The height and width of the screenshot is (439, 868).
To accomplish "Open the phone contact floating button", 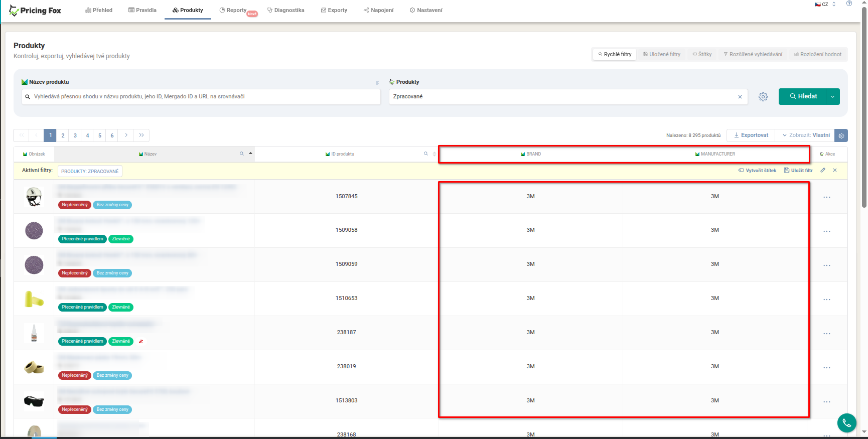I will pyautogui.click(x=846, y=423).
